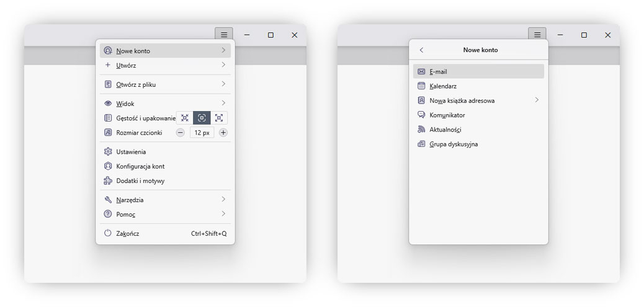The height and width of the screenshot is (307, 644).
Task: Click the puzzle icon for Dodatki i motywy
Action: (107, 180)
